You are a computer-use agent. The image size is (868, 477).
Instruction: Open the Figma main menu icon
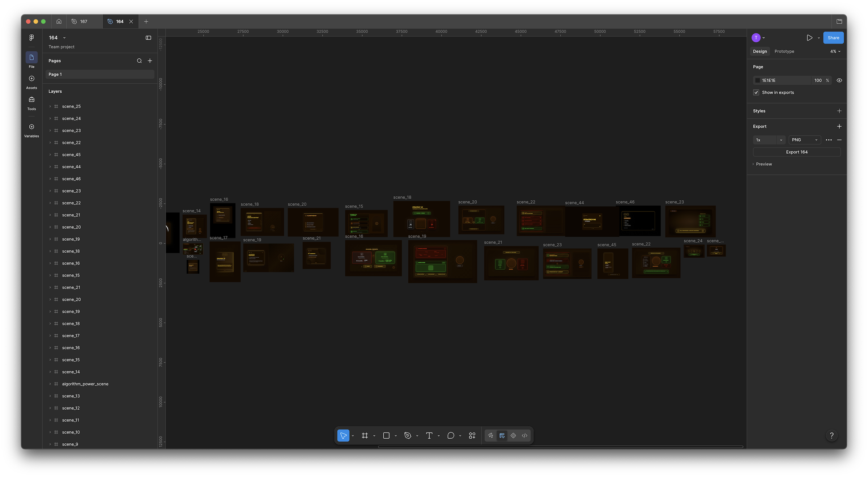[x=31, y=38]
